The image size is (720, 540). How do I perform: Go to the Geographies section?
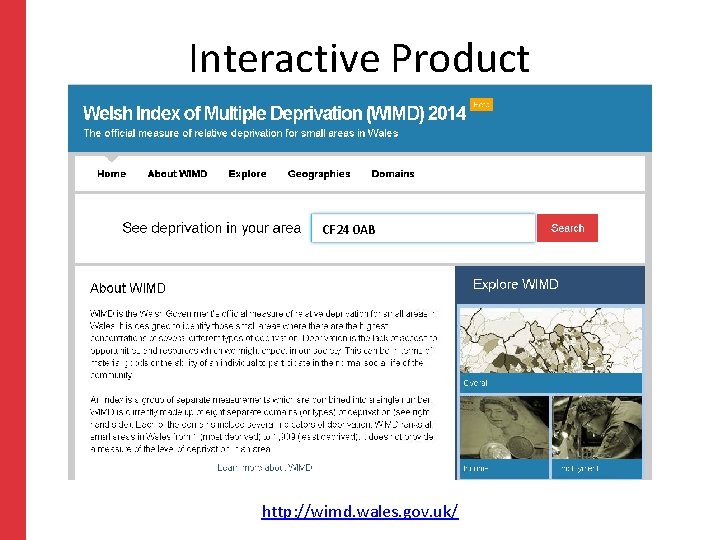[319, 174]
